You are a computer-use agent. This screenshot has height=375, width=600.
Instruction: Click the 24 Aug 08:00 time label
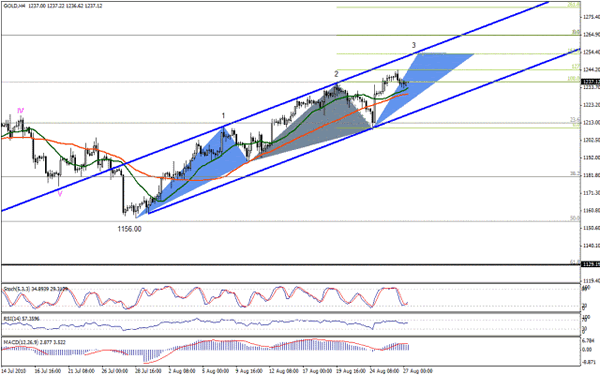point(383,371)
